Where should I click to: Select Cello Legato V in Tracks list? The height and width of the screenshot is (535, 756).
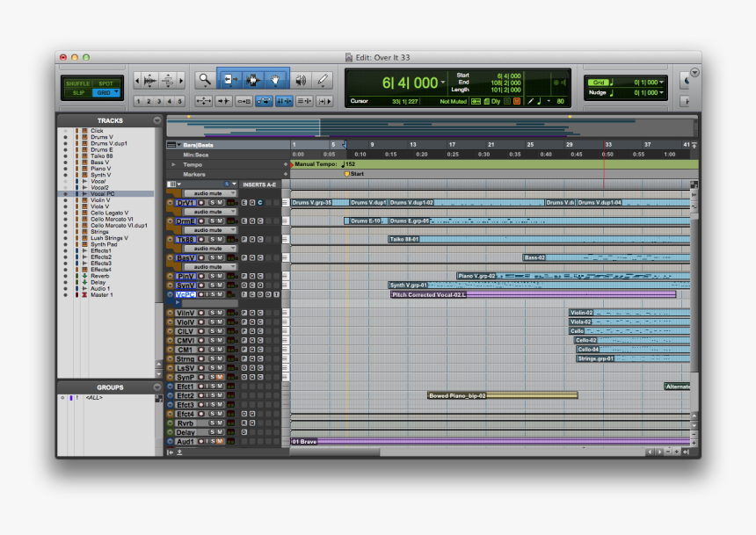coord(110,213)
